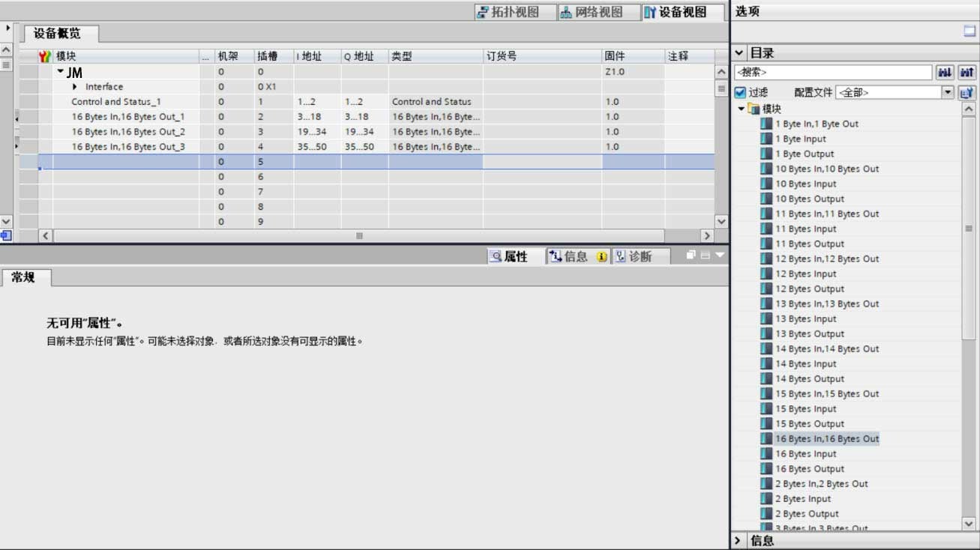980x550 pixels.
Task: Open the 诊断 diagnostics tab
Action: pos(633,257)
